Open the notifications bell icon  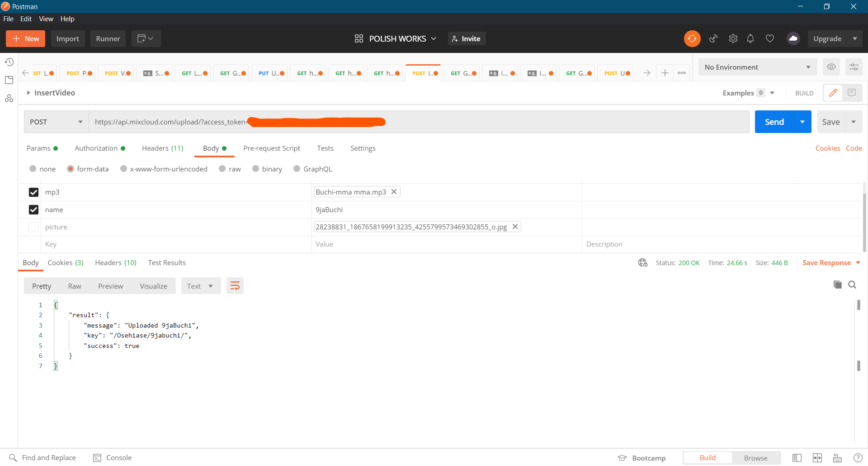[750, 38]
